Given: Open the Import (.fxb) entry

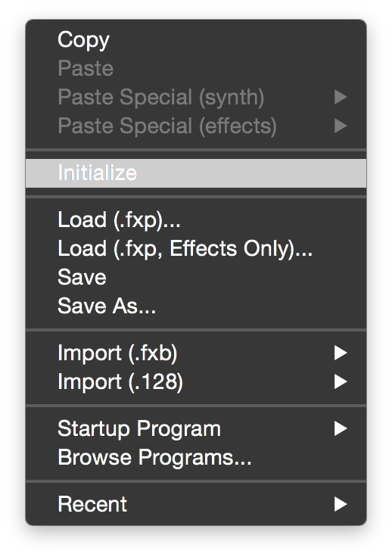Looking at the screenshot, I should point(196,353).
